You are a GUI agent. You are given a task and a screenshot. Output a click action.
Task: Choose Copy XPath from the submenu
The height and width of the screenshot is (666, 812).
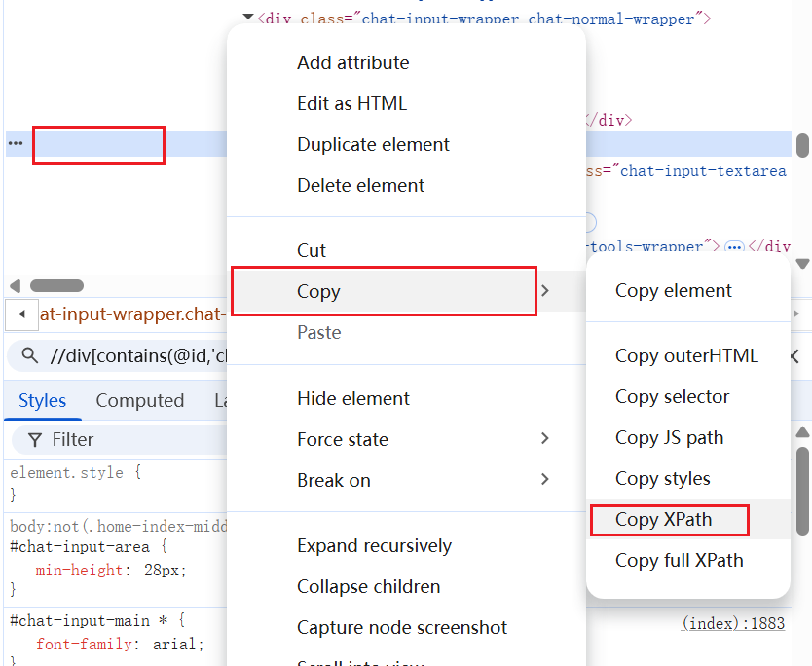pos(669,520)
